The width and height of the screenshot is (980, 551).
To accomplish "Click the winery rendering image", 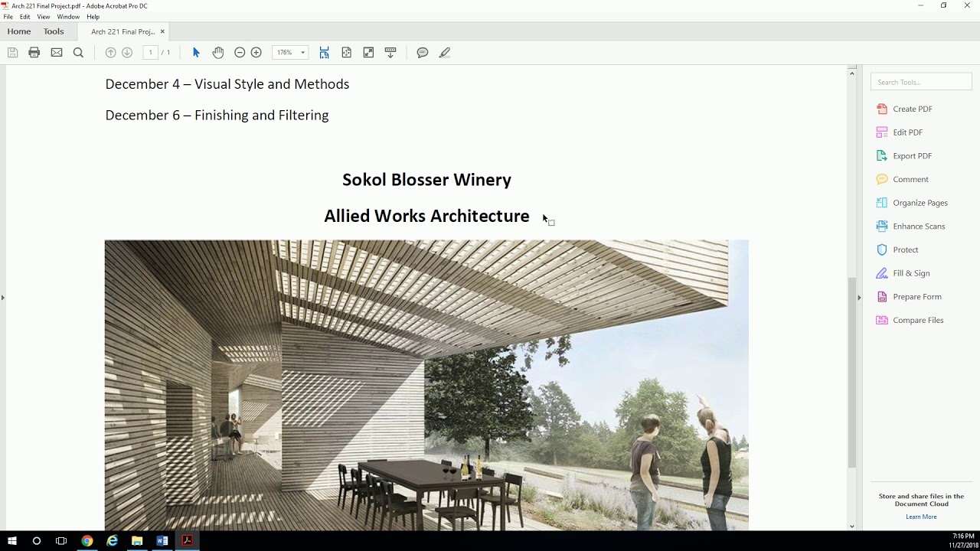I will coord(426,385).
